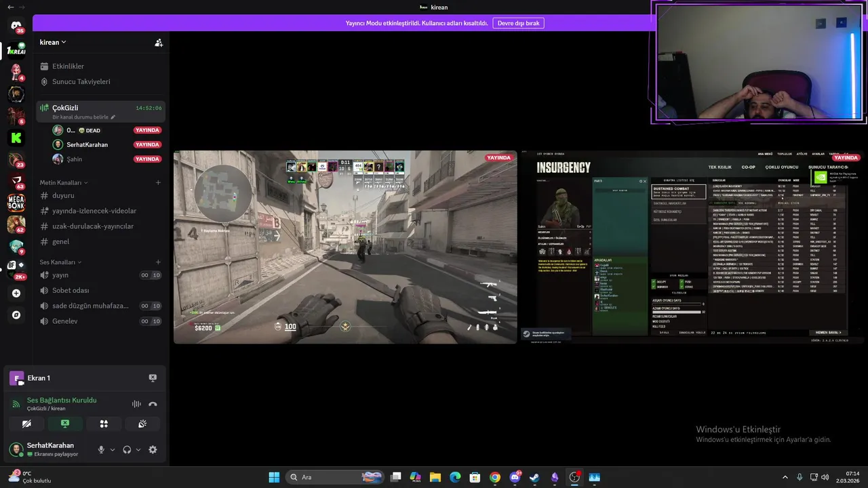The width and height of the screenshot is (868, 488).
Task: Mute the microphone
Action: (101, 449)
